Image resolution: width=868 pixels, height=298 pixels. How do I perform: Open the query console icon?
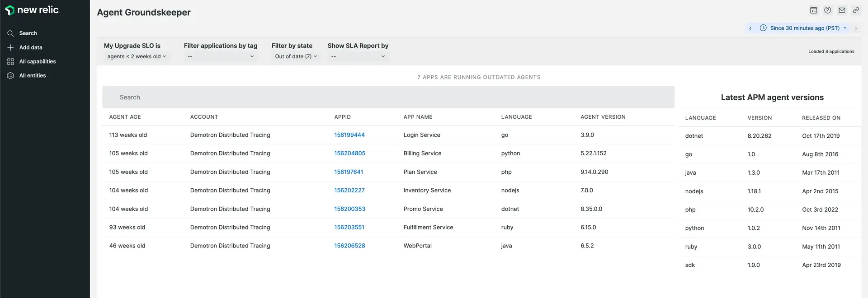813,10
